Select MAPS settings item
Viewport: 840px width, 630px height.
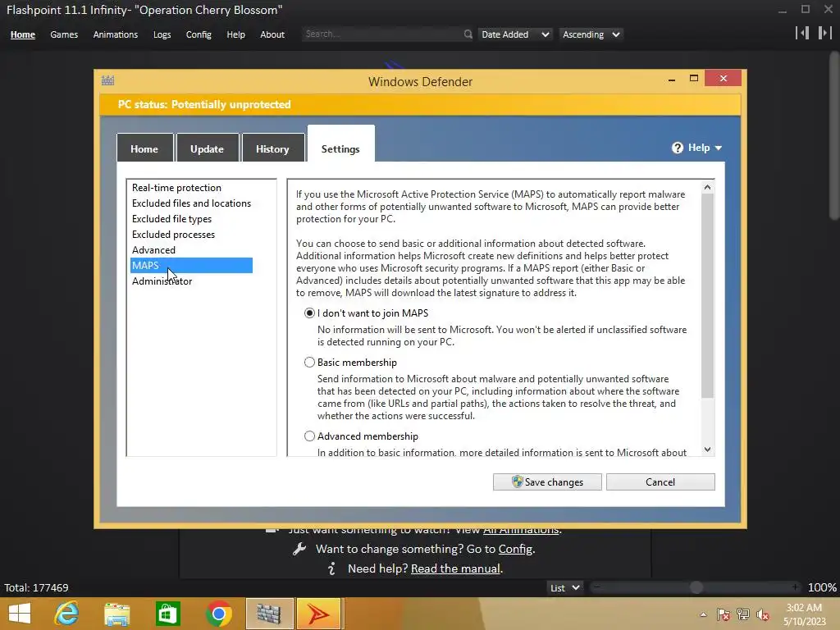pos(191,265)
